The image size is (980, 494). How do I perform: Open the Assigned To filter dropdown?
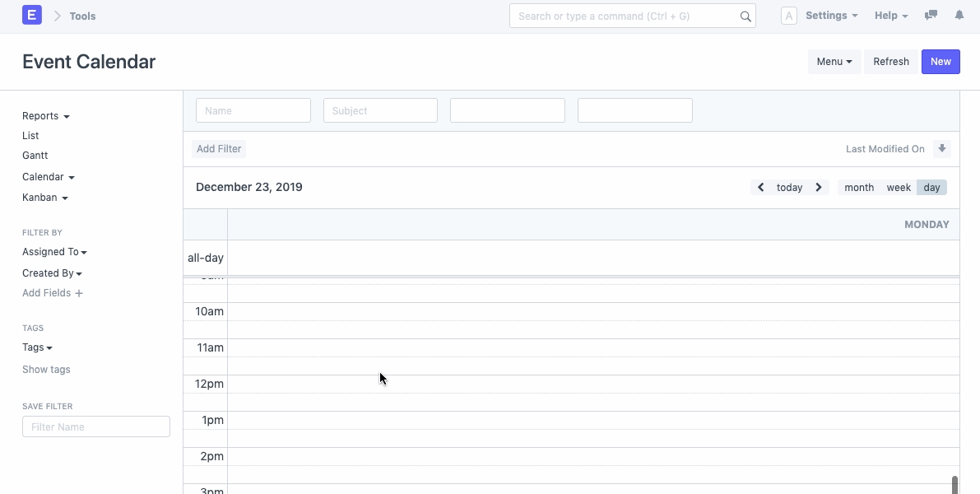tap(54, 252)
